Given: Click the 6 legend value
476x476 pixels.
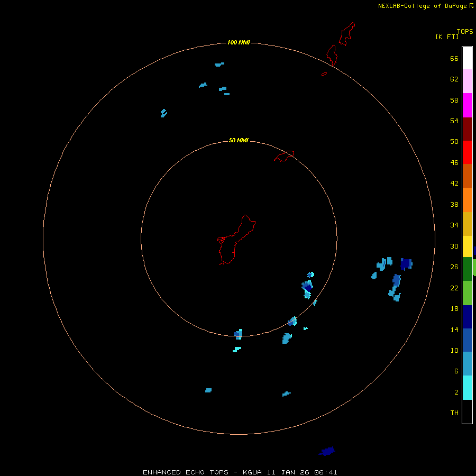Looking at the screenshot, I should click(456, 371).
